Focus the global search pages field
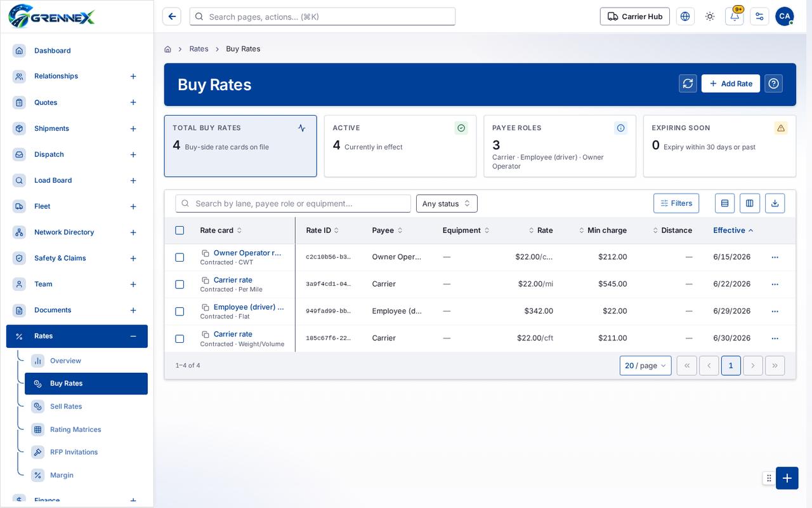This screenshot has height=508, width=812. click(322, 17)
